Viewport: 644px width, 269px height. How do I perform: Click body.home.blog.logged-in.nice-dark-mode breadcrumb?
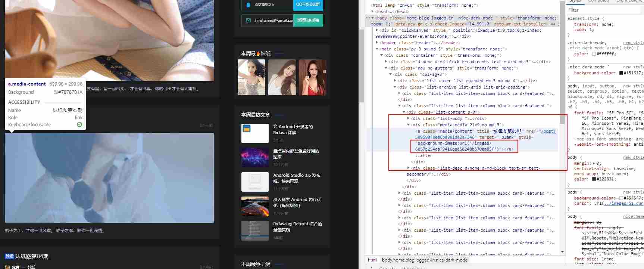click(x=425, y=260)
